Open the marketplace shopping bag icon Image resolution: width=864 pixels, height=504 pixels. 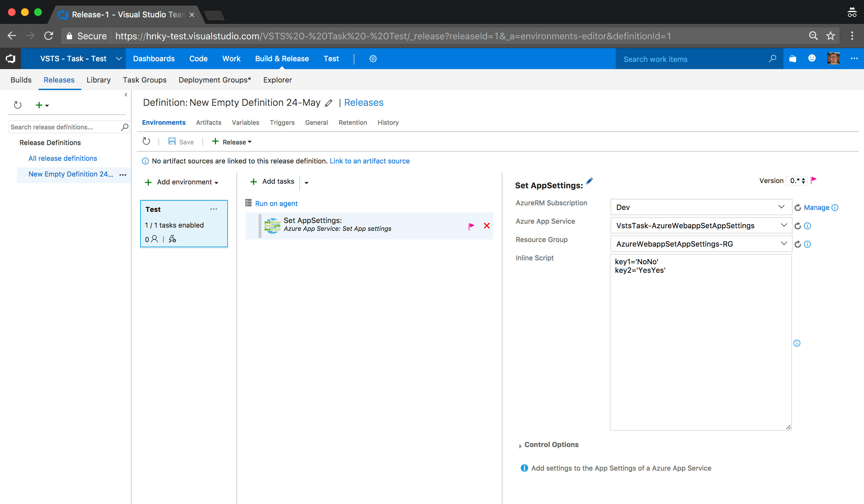(x=792, y=59)
